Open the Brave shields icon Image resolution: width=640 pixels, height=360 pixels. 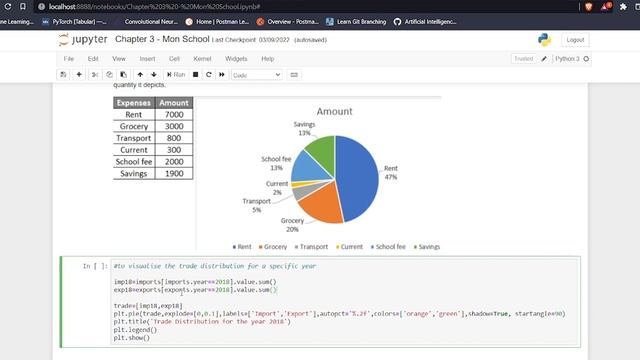click(x=588, y=7)
